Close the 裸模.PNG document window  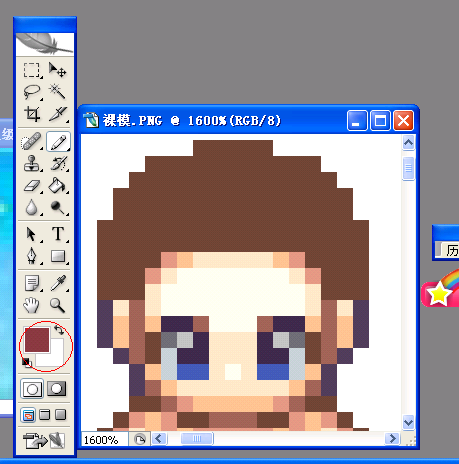click(x=403, y=120)
